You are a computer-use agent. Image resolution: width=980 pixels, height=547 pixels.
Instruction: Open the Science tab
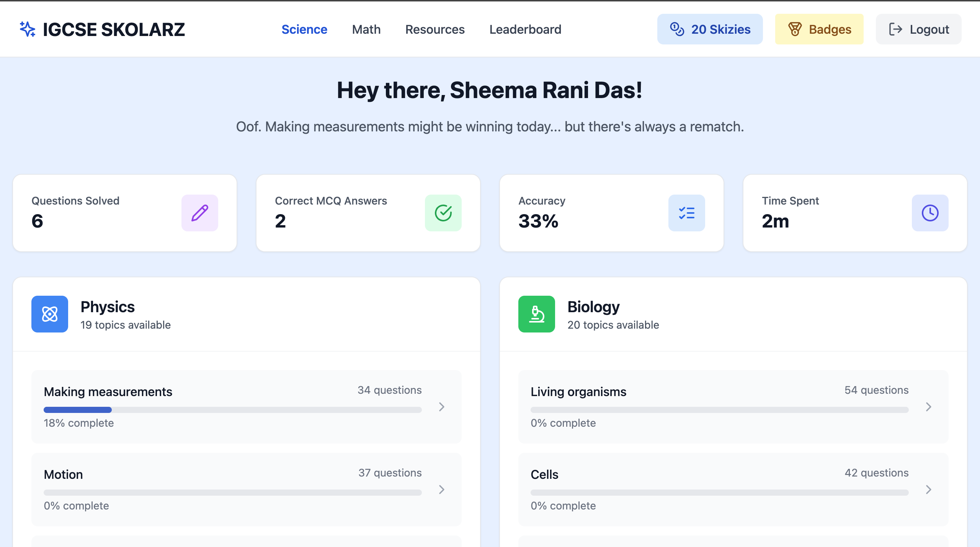[304, 29]
